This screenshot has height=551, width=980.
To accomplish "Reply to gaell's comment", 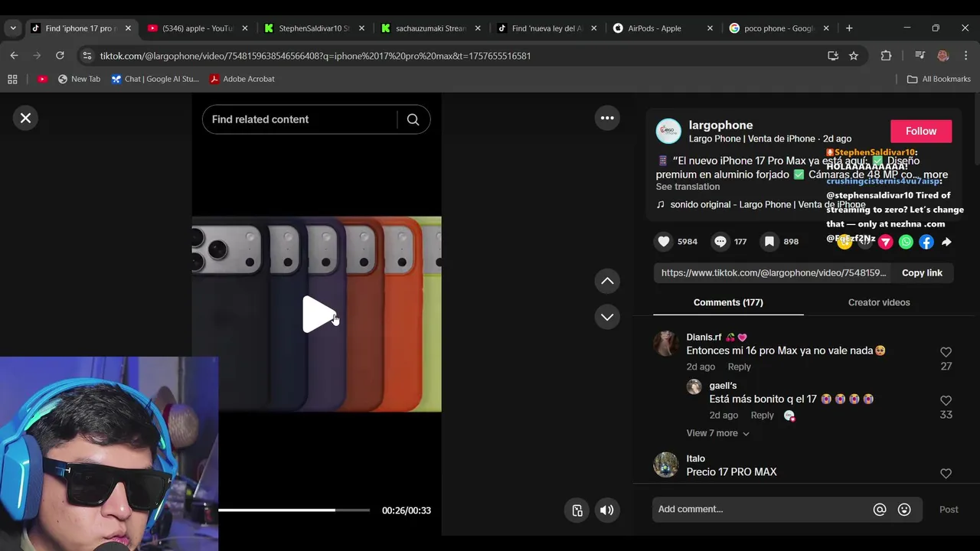I will coord(762,415).
